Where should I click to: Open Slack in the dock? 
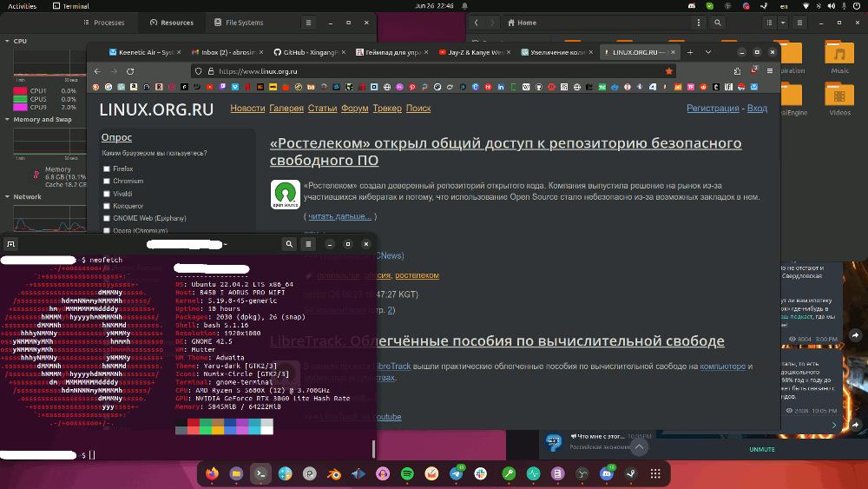click(481, 473)
